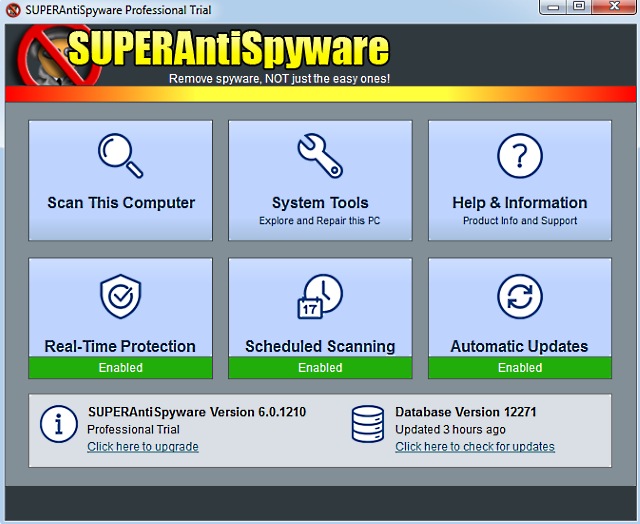Toggle Scheduled Scanning Enabled status bar

point(320,368)
